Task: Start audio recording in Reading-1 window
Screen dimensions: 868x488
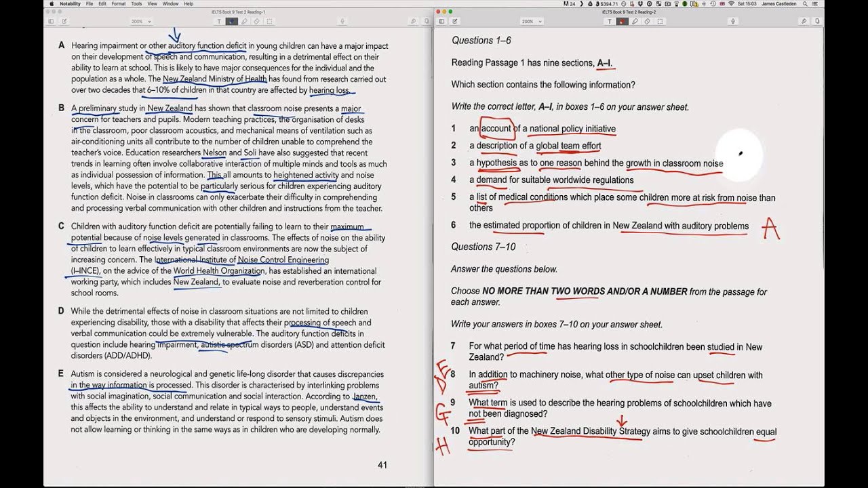Action: click(x=342, y=21)
